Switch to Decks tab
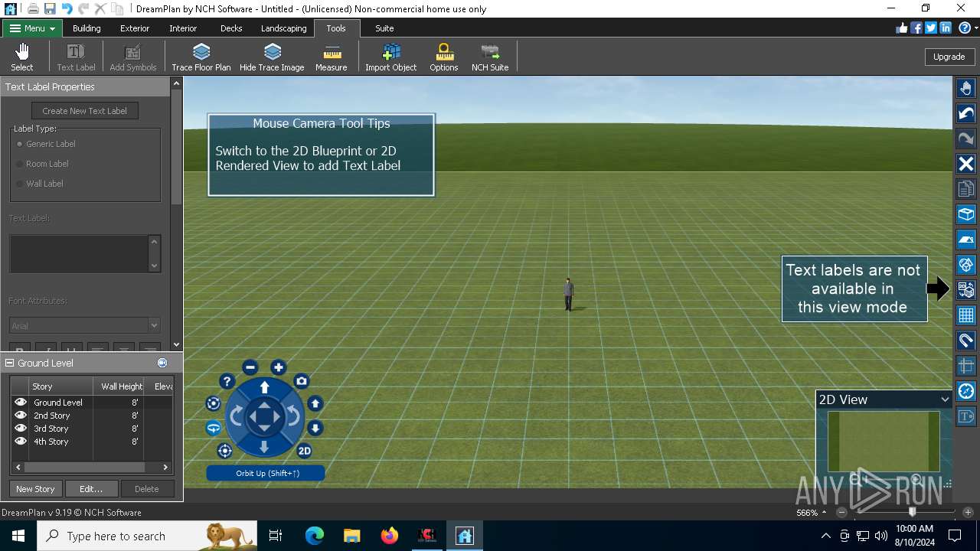Viewport: 980px width, 551px height. (231, 28)
